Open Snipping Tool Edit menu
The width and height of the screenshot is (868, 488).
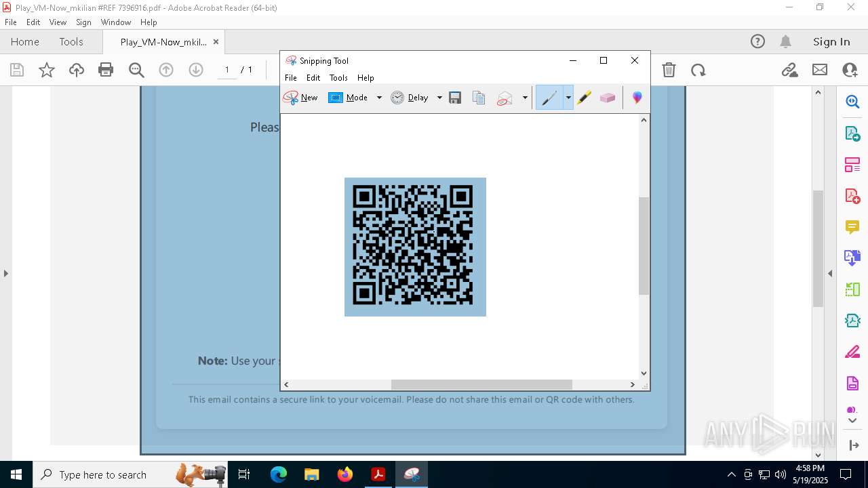click(313, 78)
